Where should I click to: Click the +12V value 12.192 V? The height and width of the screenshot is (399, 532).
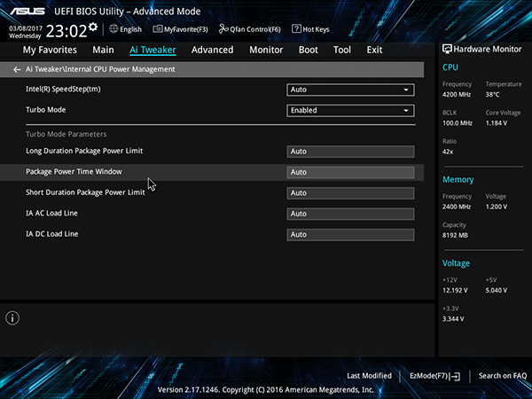tap(455, 291)
